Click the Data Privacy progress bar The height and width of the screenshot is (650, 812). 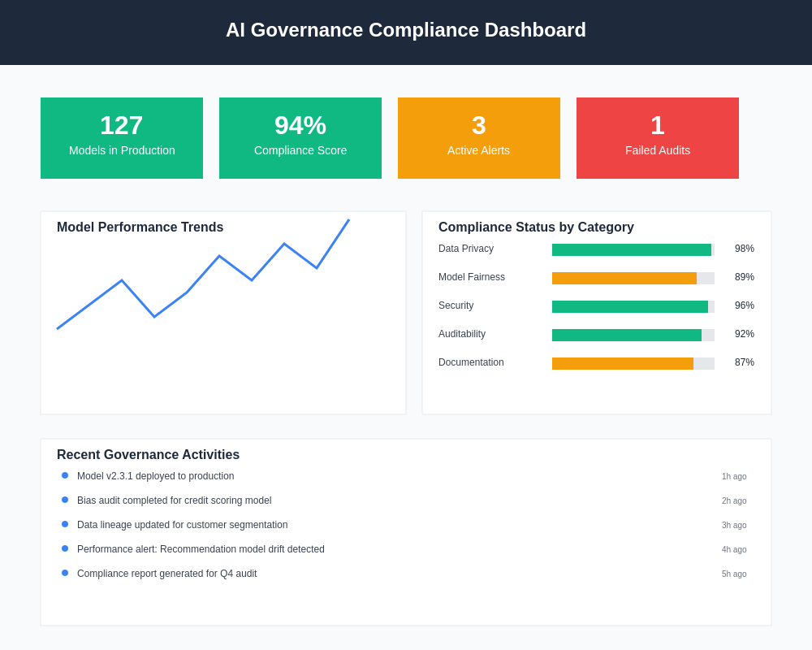pos(632,249)
